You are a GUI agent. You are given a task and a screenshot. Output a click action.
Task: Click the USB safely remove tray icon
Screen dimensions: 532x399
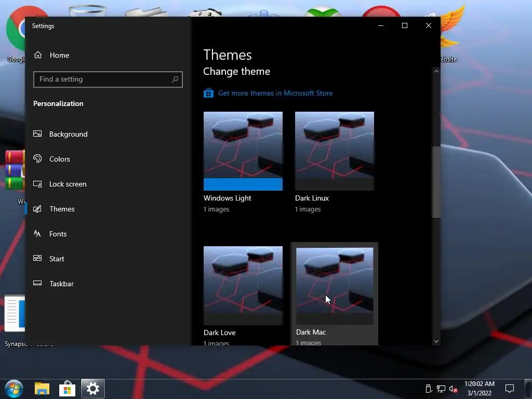point(429,389)
